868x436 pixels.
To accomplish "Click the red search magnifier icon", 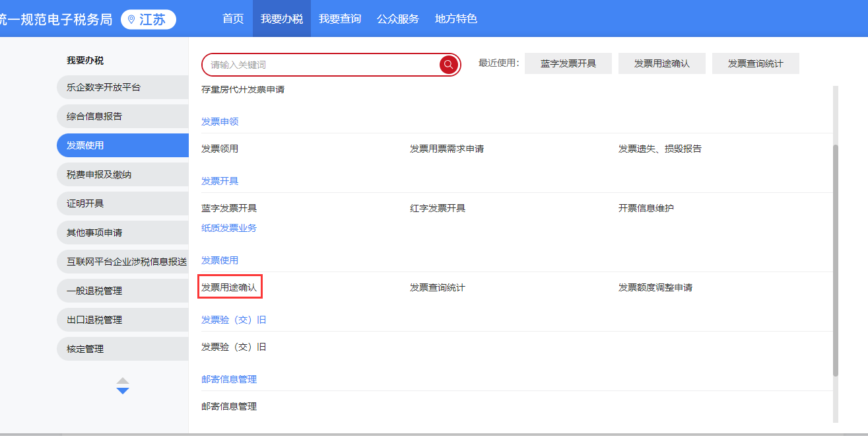I will 448,65.
